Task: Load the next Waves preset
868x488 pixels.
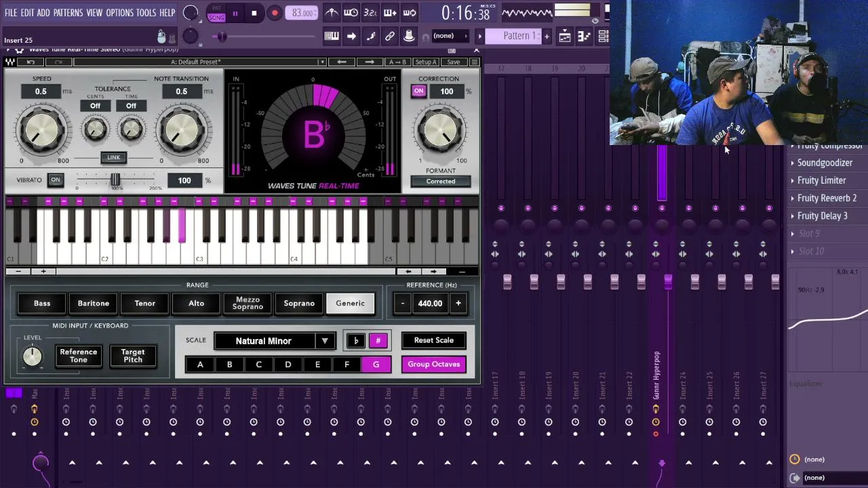Action: click(370, 62)
